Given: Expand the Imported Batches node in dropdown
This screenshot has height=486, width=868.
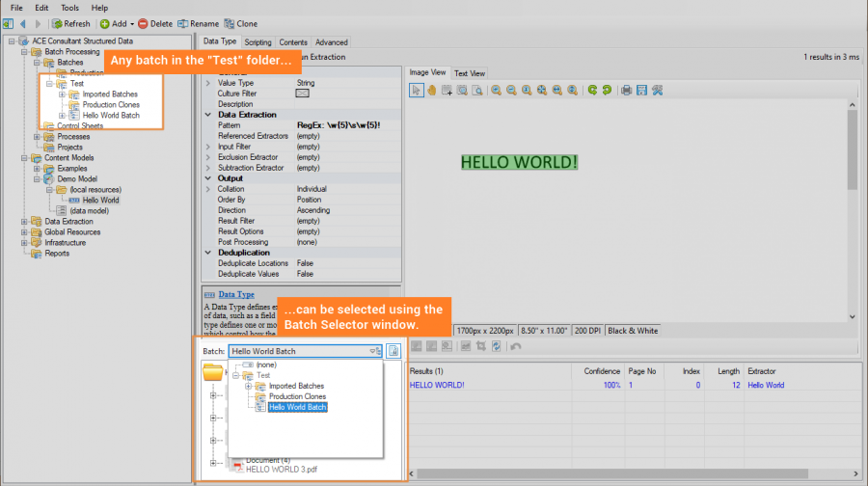Looking at the screenshot, I should click(248, 387).
